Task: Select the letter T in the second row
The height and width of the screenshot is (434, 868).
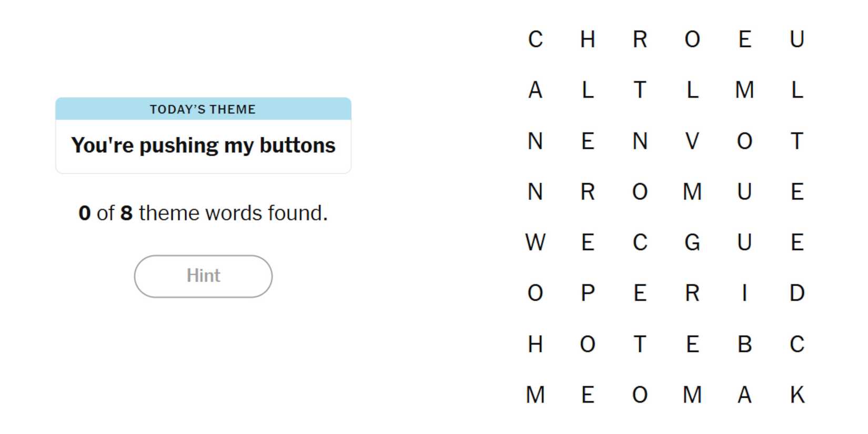Action: pos(639,90)
